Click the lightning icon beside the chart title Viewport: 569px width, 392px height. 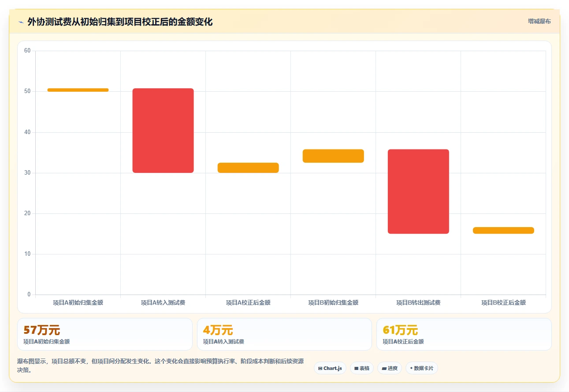21,22
